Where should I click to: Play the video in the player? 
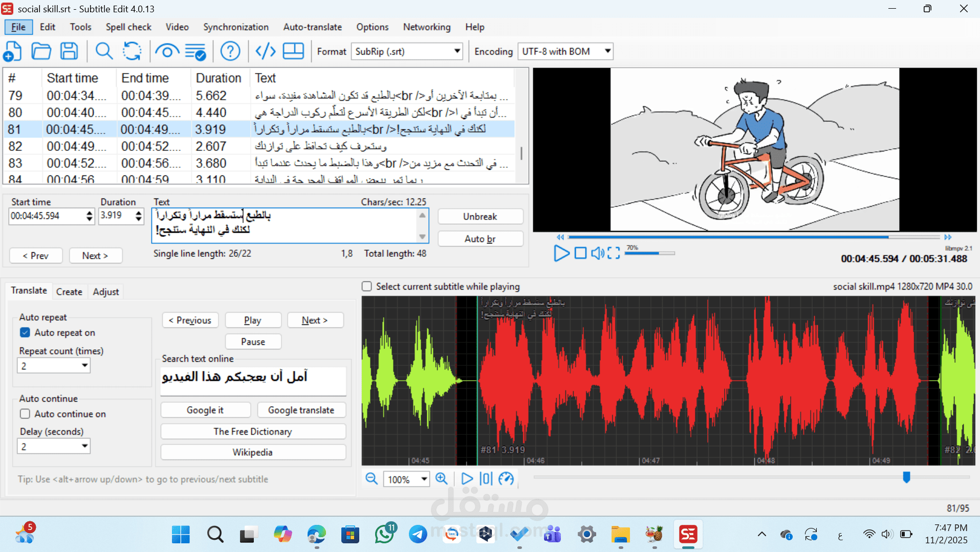[x=561, y=253]
